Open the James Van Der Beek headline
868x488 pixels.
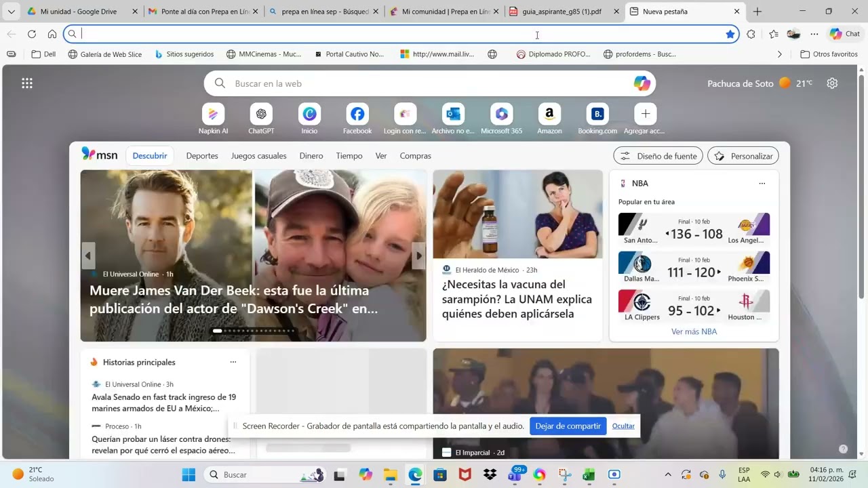tap(234, 300)
